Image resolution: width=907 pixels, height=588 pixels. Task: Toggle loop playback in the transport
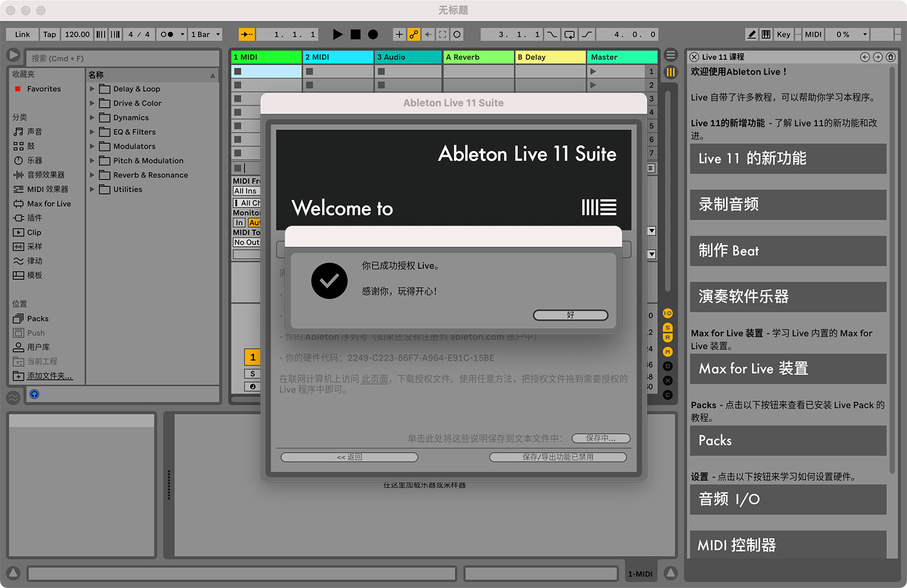click(569, 34)
